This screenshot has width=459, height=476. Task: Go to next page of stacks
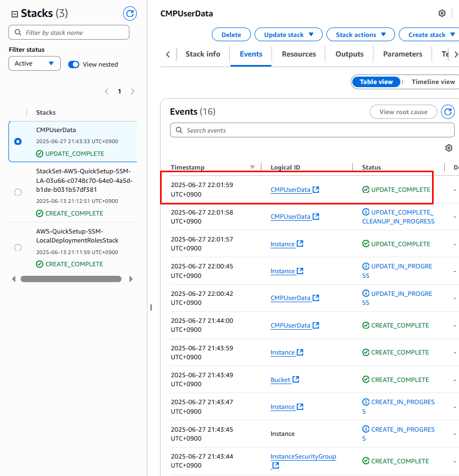coord(133,91)
